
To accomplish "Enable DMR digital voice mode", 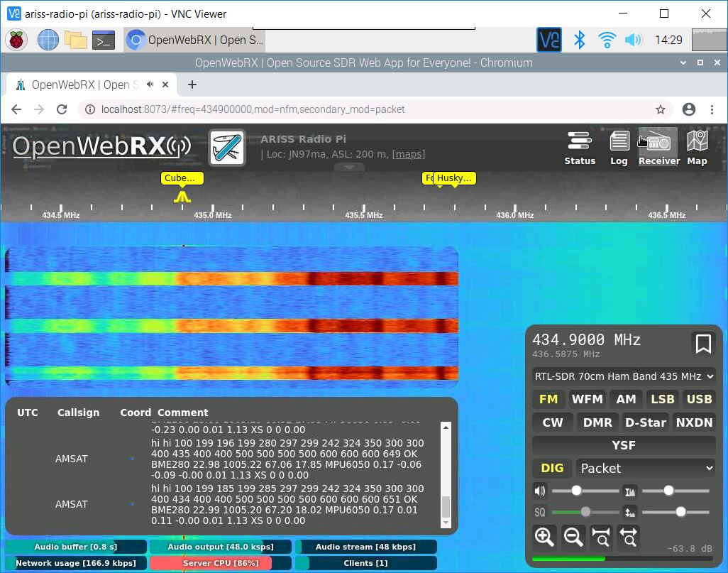I will (597, 422).
